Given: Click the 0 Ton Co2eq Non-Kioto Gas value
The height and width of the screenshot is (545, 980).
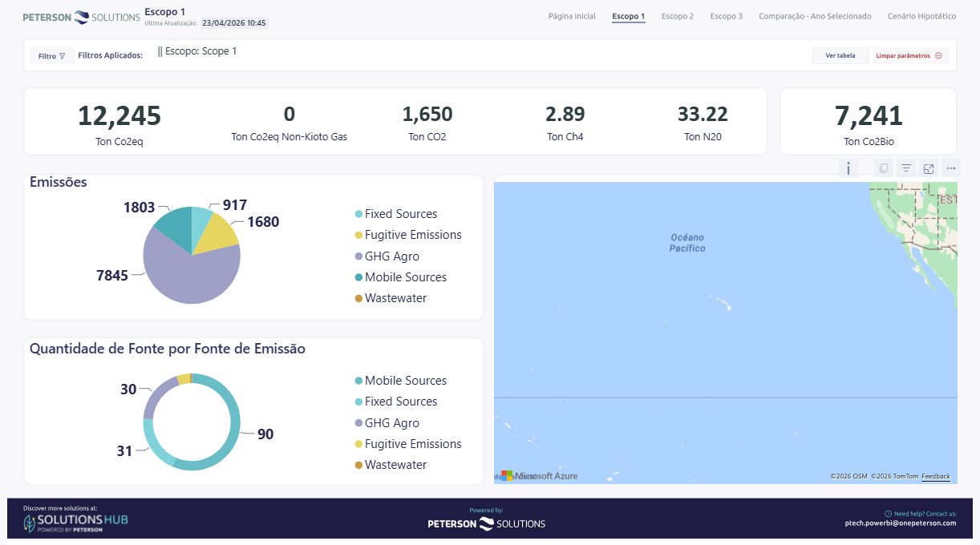Looking at the screenshot, I should (290, 114).
